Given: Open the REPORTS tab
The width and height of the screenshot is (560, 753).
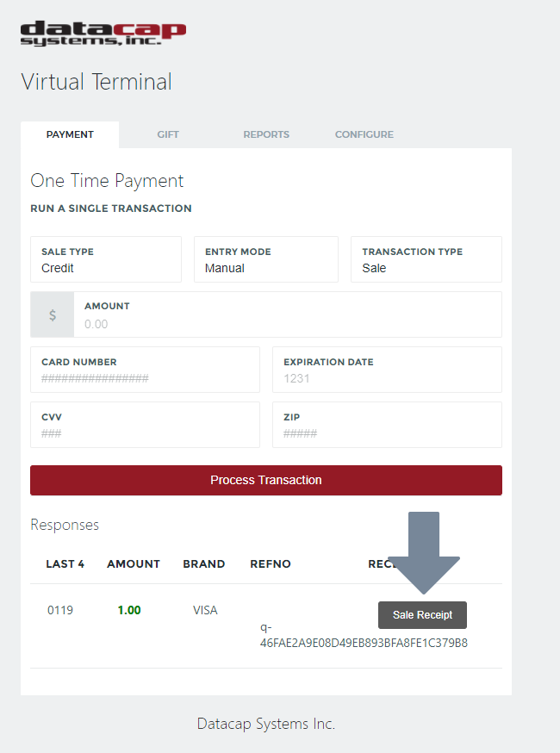Looking at the screenshot, I should tap(266, 134).
